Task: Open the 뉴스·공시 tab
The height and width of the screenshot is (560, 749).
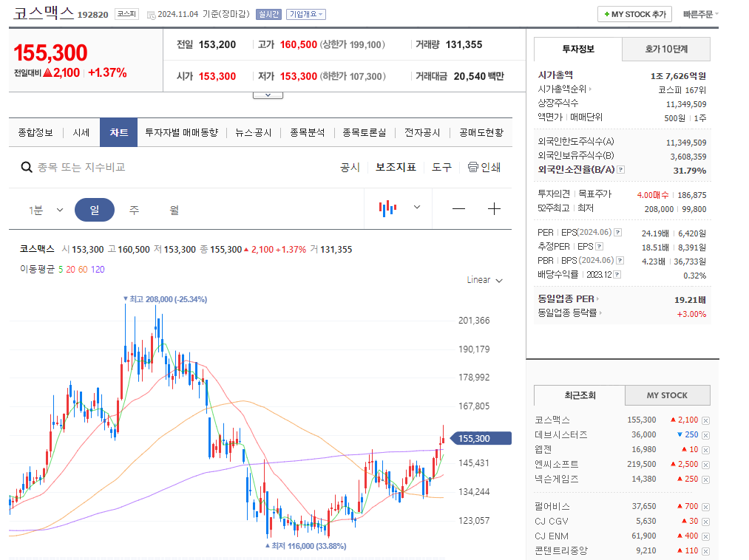Action: [x=253, y=132]
